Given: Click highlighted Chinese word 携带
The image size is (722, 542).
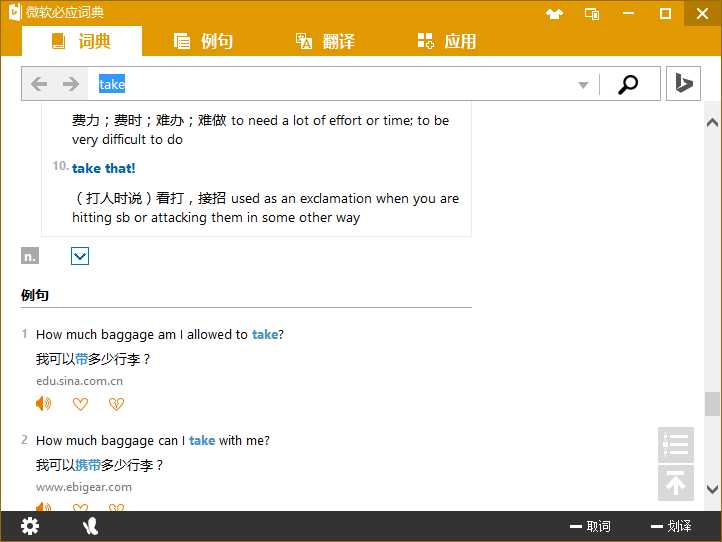Looking at the screenshot, I should pos(88,465).
